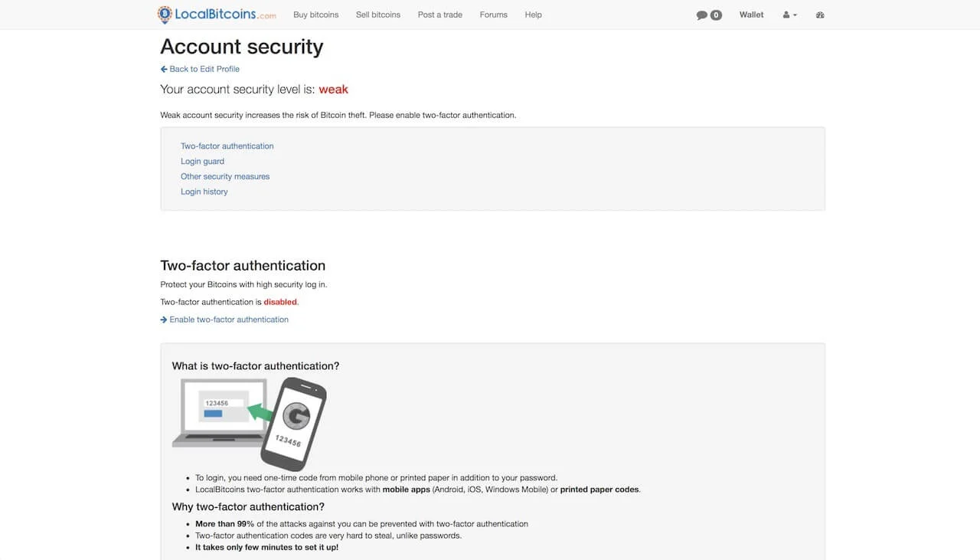The width and height of the screenshot is (980, 560).
Task: Click the user profile person icon
Action: (786, 15)
